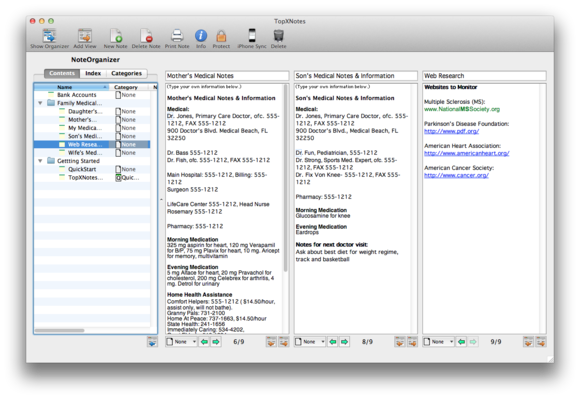Click the Protect padlock icon
The image size is (580, 399).
pyautogui.click(x=221, y=36)
